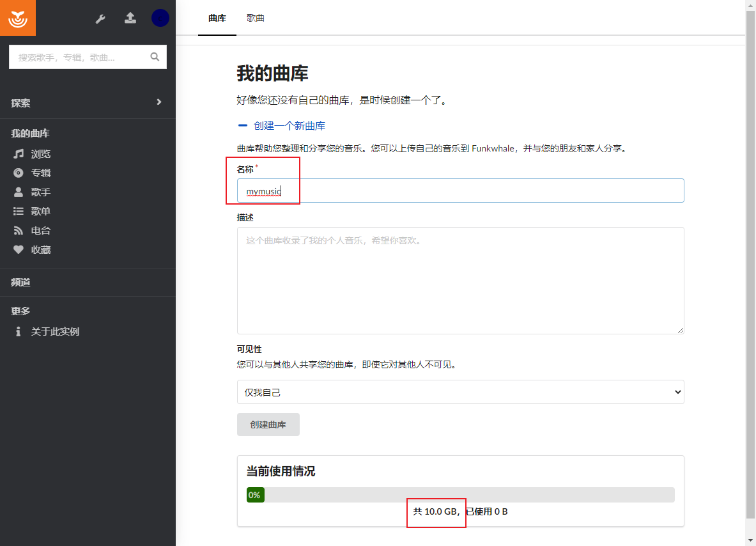Click the Funkwhale orange logo icon

(18, 18)
